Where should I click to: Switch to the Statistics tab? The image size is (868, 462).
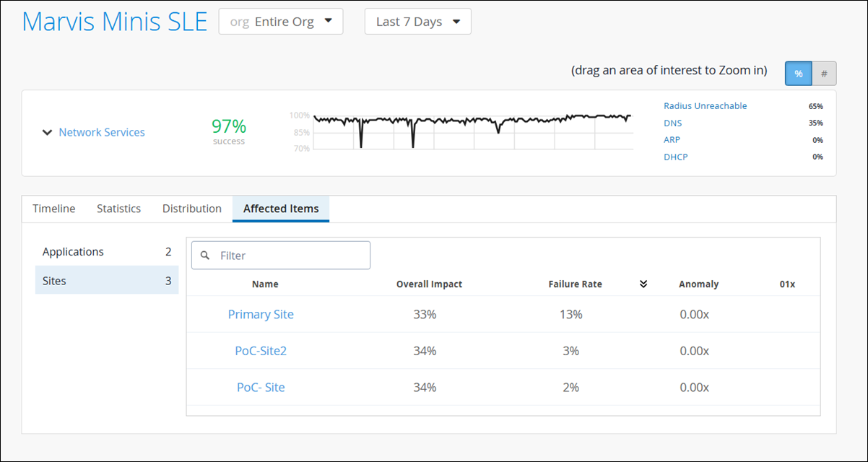pyautogui.click(x=118, y=209)
